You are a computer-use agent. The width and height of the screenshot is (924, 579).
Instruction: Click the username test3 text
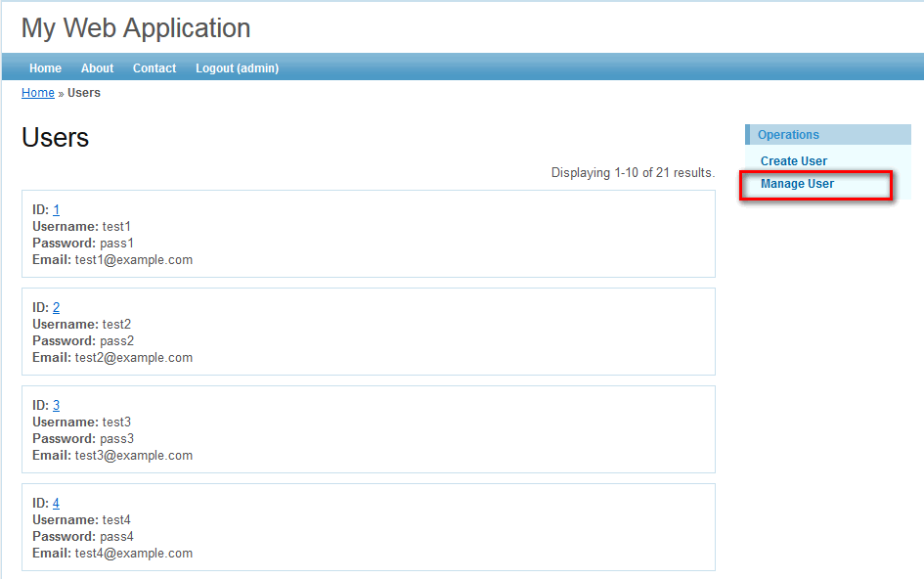point(116,423)
